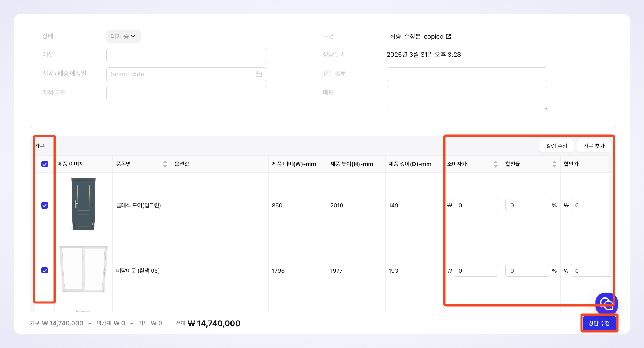Viewport: 644px width, 348px height.
Task: Expand the 대기 중 status dropdown
Action: click(x=123, y=36)
